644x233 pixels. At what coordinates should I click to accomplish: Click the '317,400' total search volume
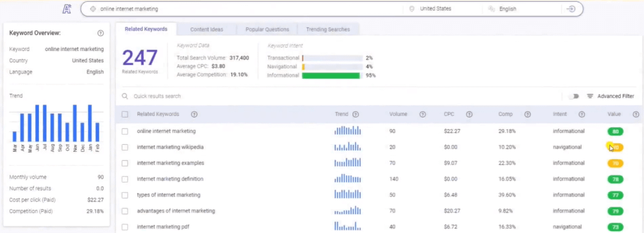240,58
